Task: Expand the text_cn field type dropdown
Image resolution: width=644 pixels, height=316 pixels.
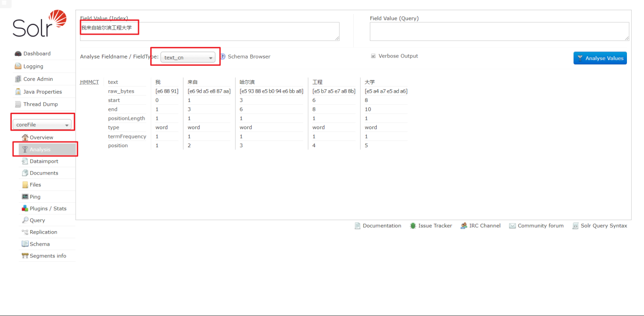Action: click(188, 58)
